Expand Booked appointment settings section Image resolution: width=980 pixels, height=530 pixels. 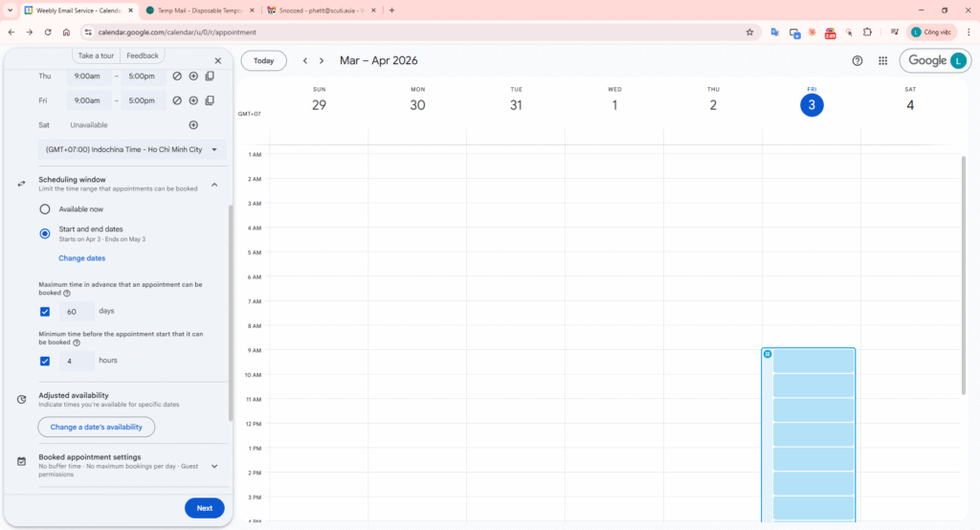214,466
